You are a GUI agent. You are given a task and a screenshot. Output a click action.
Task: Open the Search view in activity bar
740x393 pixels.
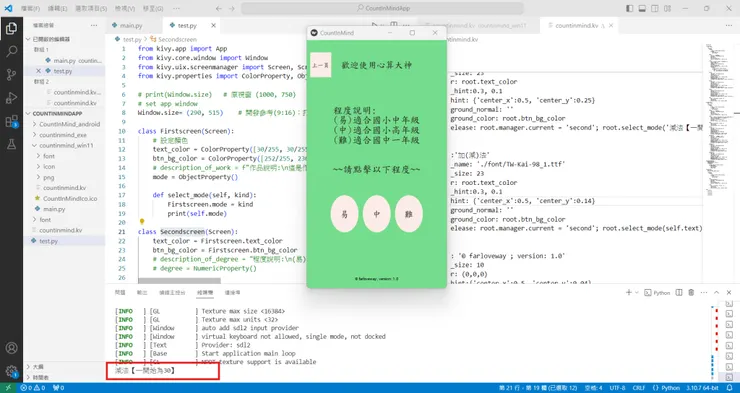pyautogui.click(x=11, y=51)
